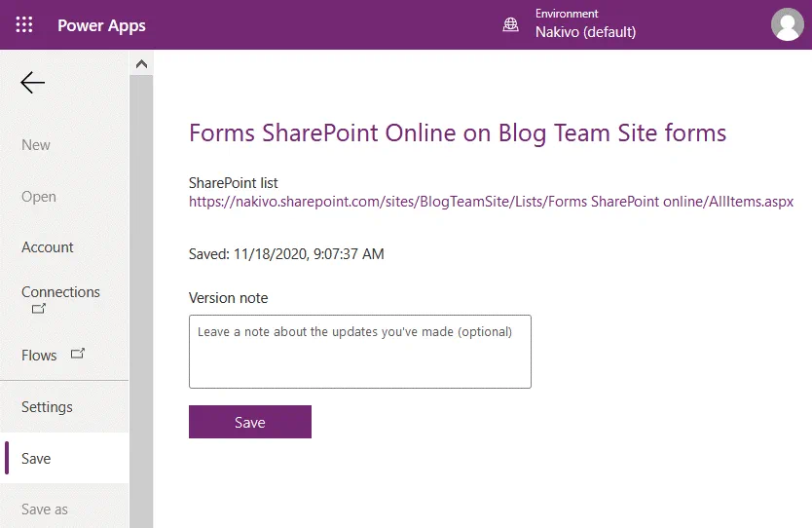Click the Connections external link icon
The width and height of the screenshot is (812, 528).
(39, 310)
